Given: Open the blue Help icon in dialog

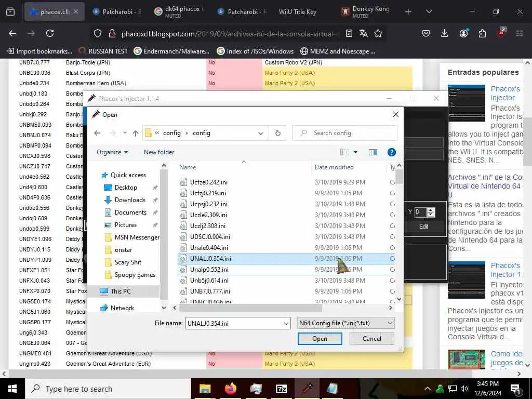Looking at the screenshot, I should (x=392, y=152).
